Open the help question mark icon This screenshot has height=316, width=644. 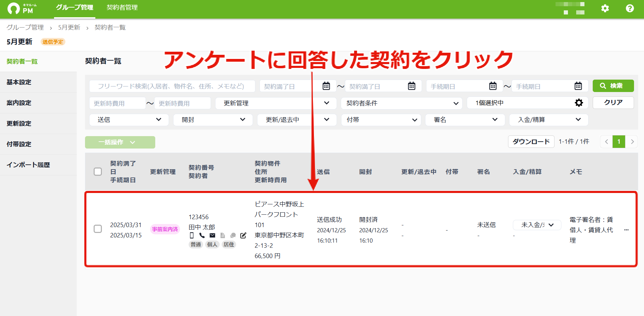pos(630,8)
